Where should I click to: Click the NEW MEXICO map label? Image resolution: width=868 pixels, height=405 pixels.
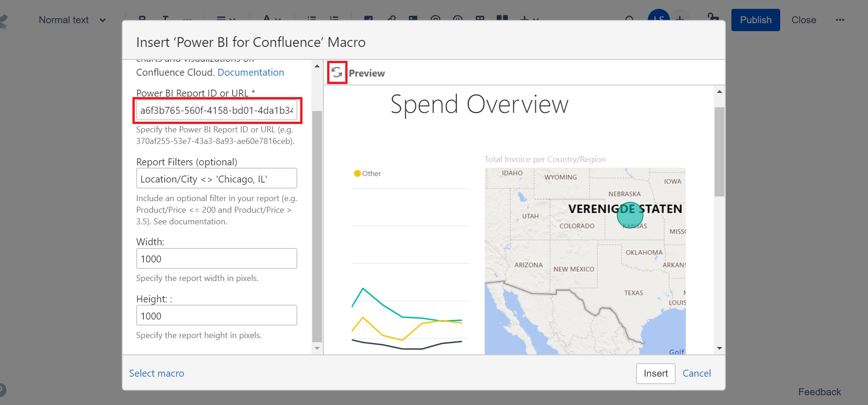573,269
